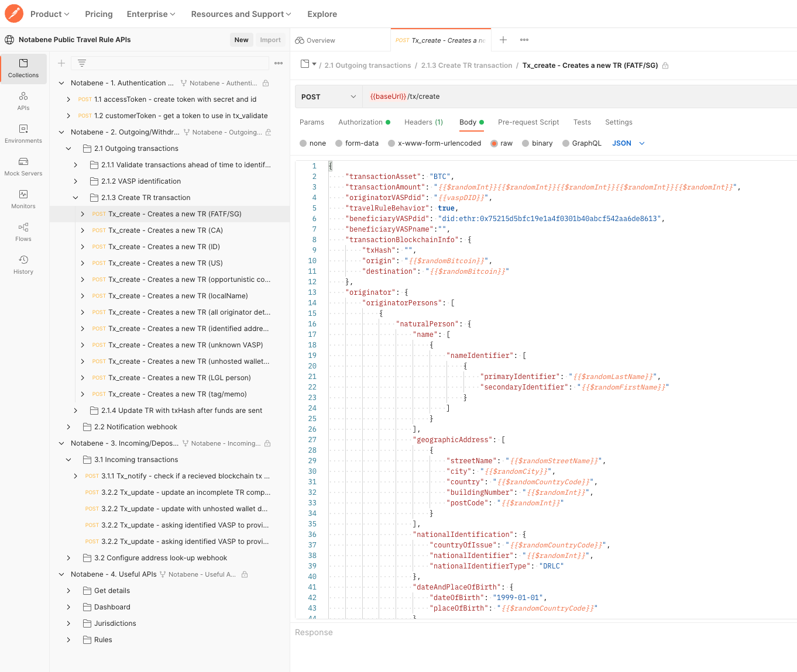Screen dimensions: 797x672
Task: Click the request URL input field
Action: point(579,97)
